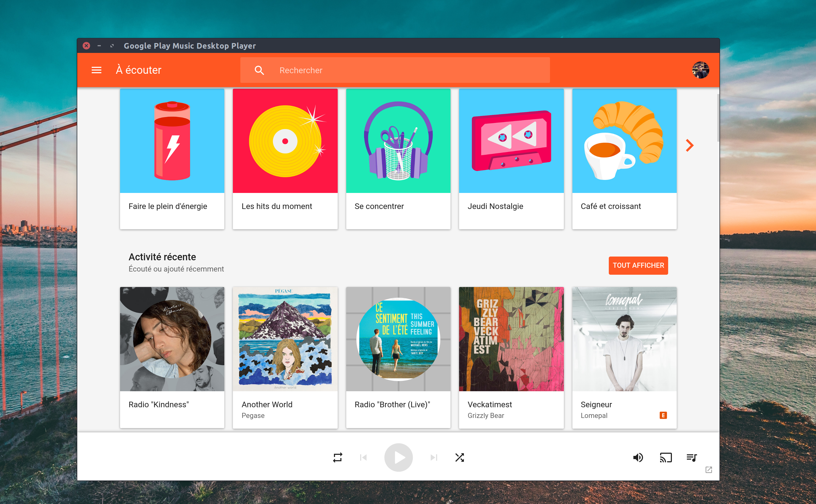The width and height of the screenshot is (816, 504).
Task: Focus the Rechercher search field
Action: (395, 70)
